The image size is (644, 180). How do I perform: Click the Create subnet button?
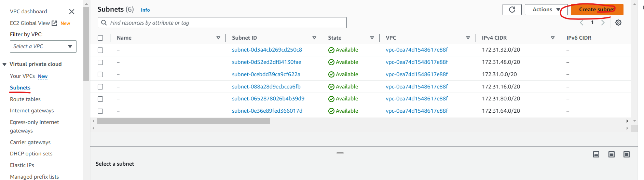pos(597,10)
